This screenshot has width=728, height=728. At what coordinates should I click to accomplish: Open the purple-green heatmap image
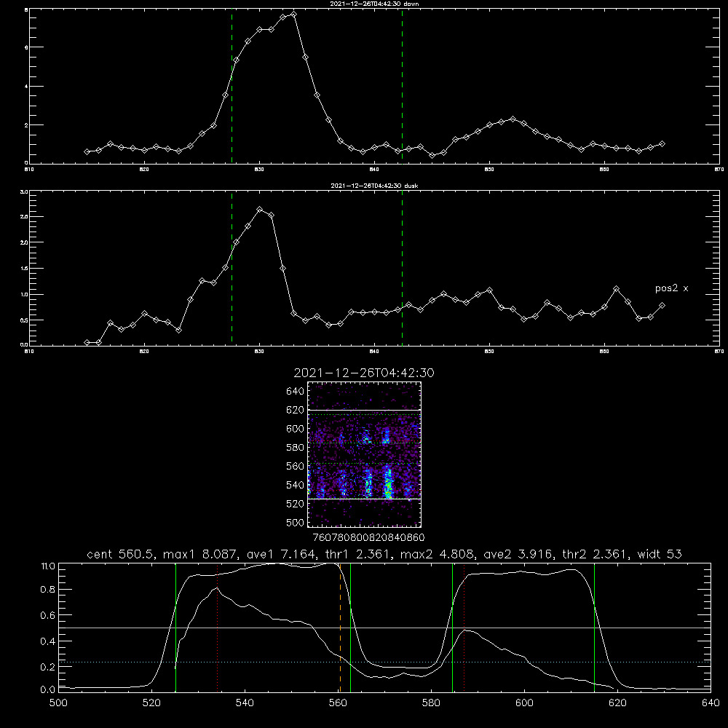coord(365,454)
